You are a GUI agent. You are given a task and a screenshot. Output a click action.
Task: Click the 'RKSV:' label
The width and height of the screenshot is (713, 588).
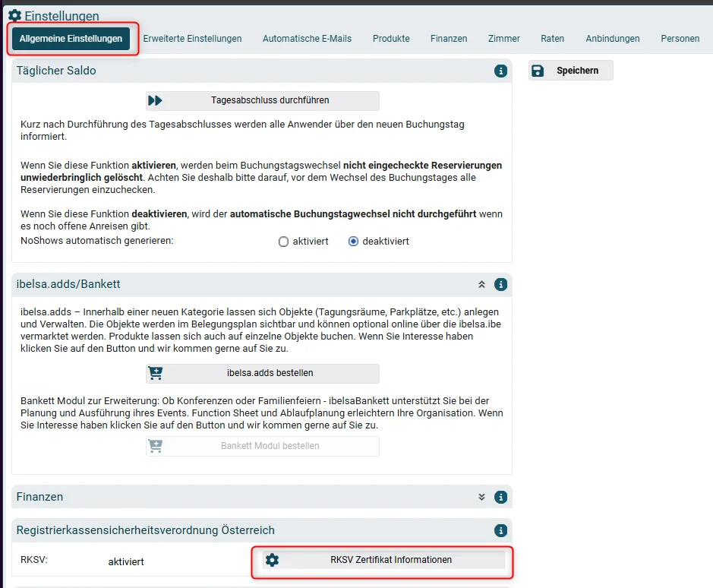tap(34, 559)
